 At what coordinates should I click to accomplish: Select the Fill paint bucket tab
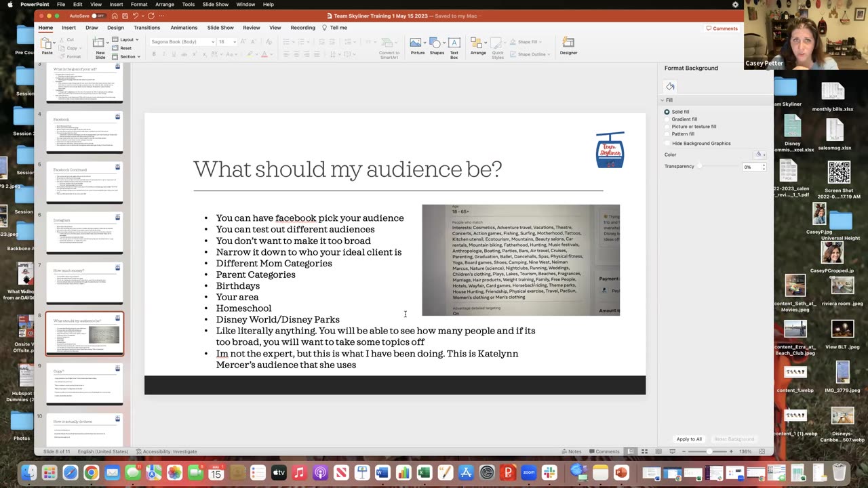(670, 86)
